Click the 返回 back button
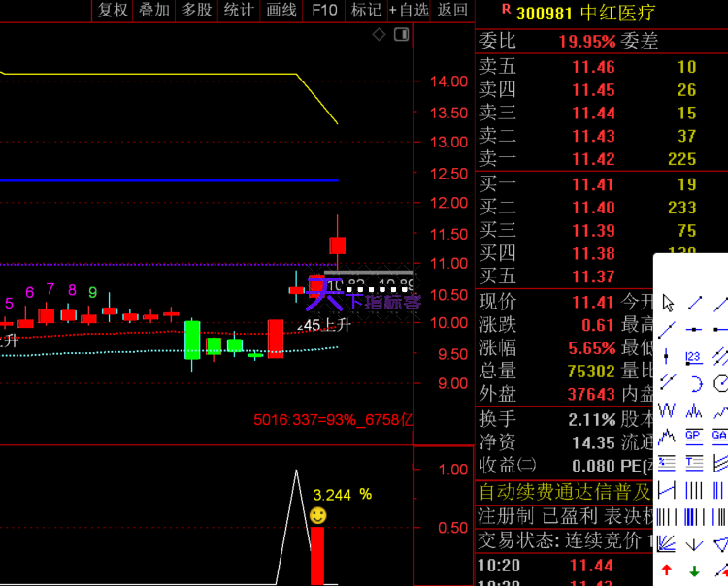 (x=452, y=11)
